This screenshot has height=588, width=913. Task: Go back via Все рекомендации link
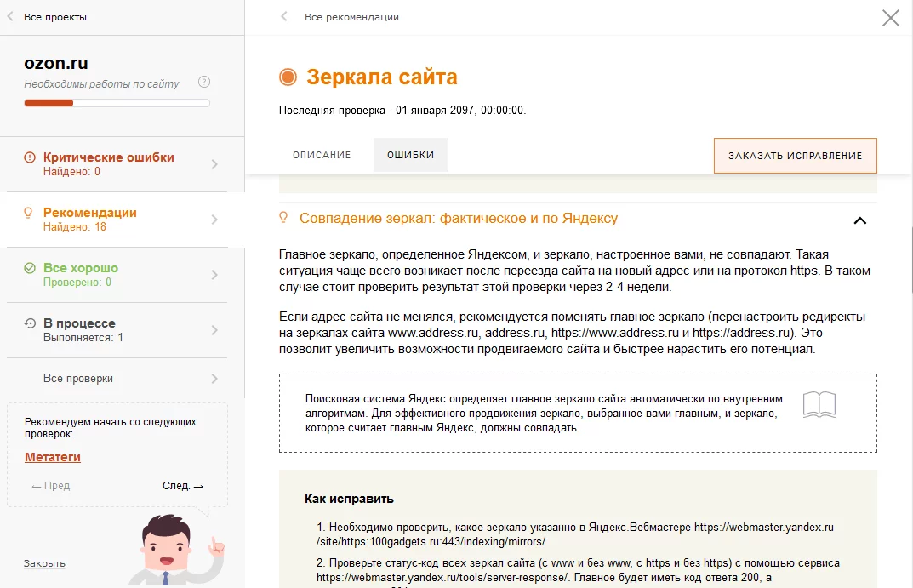point(351,17)
